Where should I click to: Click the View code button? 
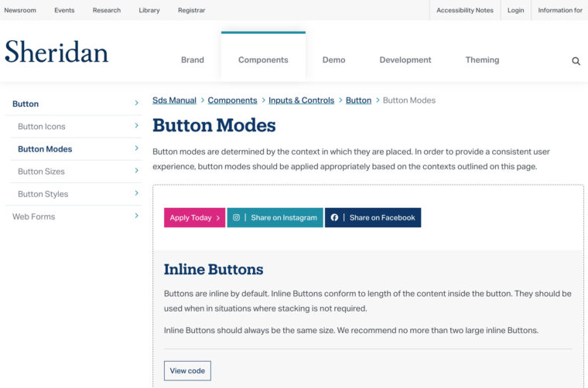[187, 371]
